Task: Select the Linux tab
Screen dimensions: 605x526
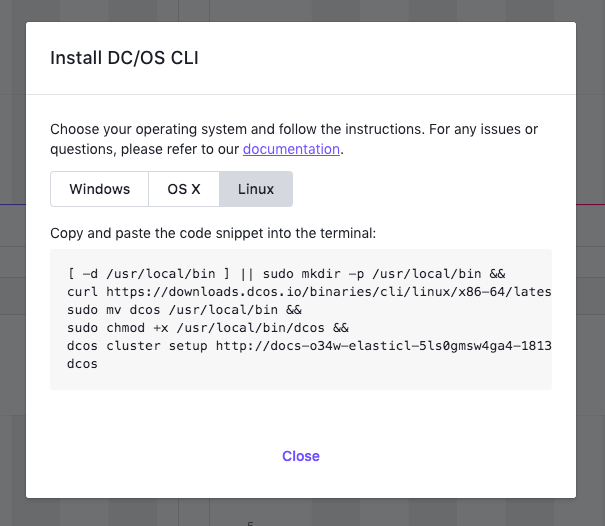Action: [256, 189]
